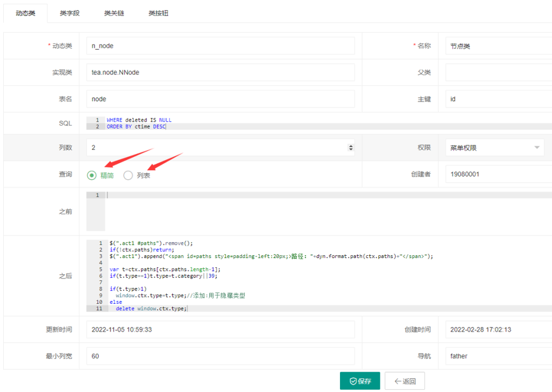
Task: Click the 表名 input containing node
Action: [220, 99]
